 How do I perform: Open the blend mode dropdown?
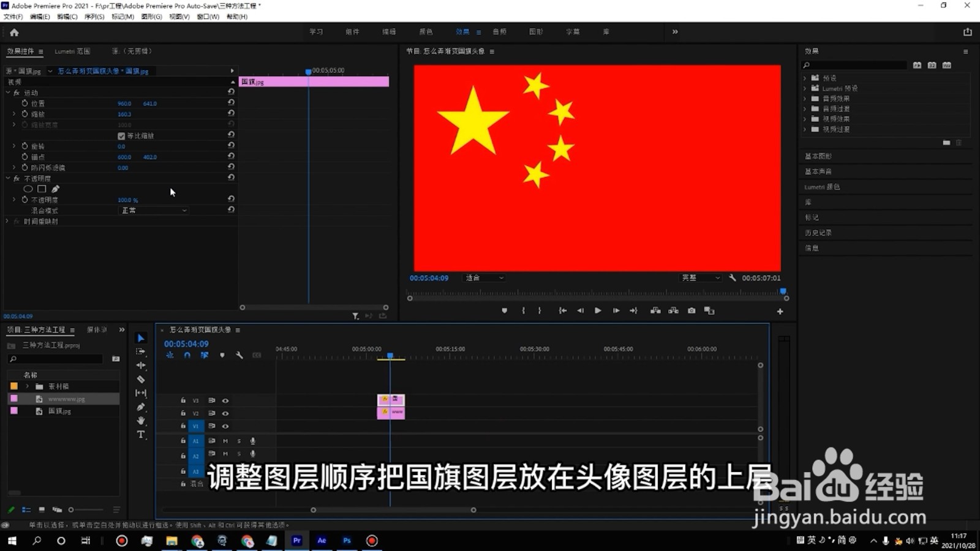tap(154, 210)
